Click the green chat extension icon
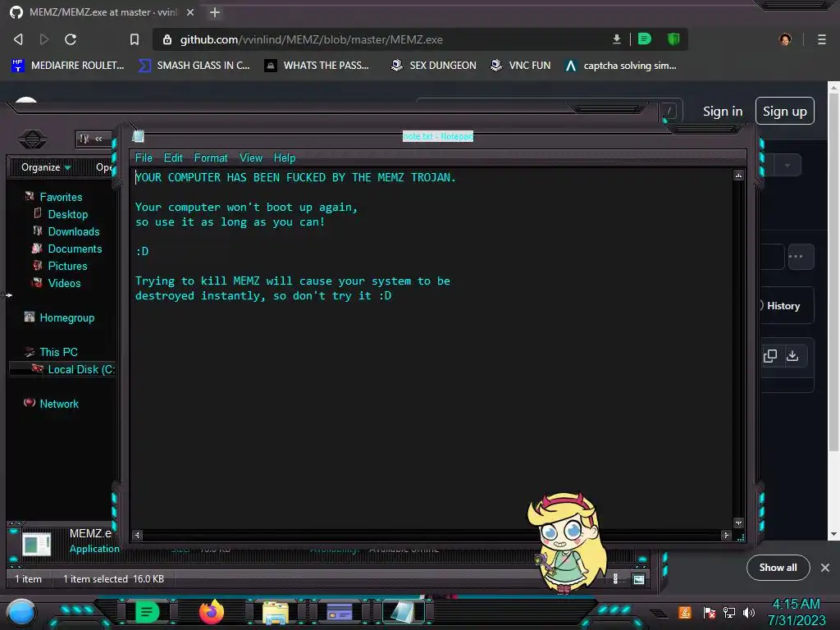840x630 pixels. coord(645,39)
